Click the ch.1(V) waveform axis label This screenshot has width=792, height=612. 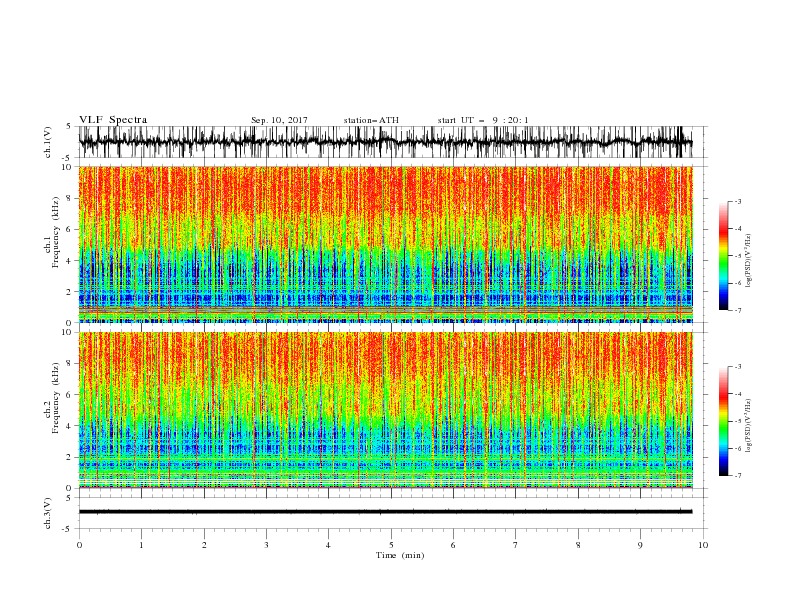point(48,142)
